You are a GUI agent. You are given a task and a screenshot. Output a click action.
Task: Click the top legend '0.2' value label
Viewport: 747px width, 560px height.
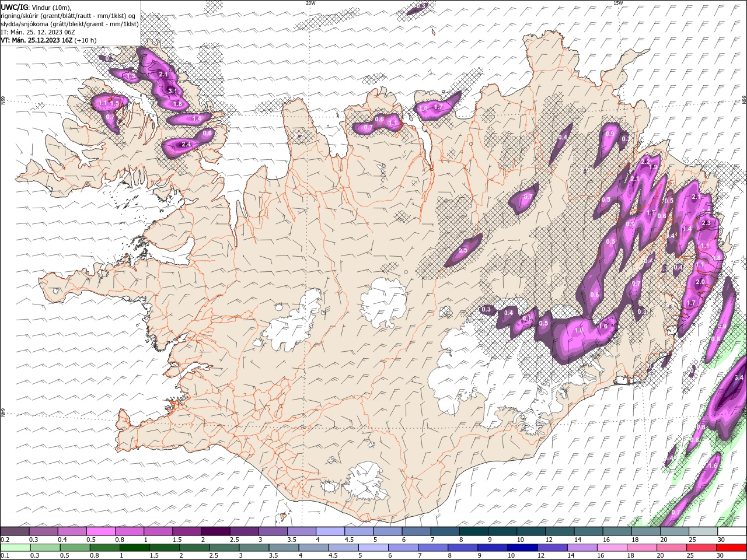[5, 540]
